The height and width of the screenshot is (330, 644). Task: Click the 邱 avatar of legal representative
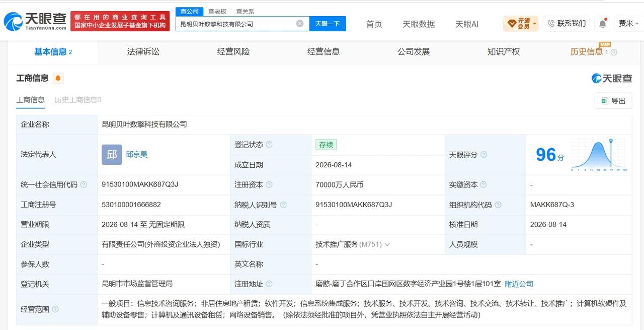pyautogui.click(x=112, y=155)
